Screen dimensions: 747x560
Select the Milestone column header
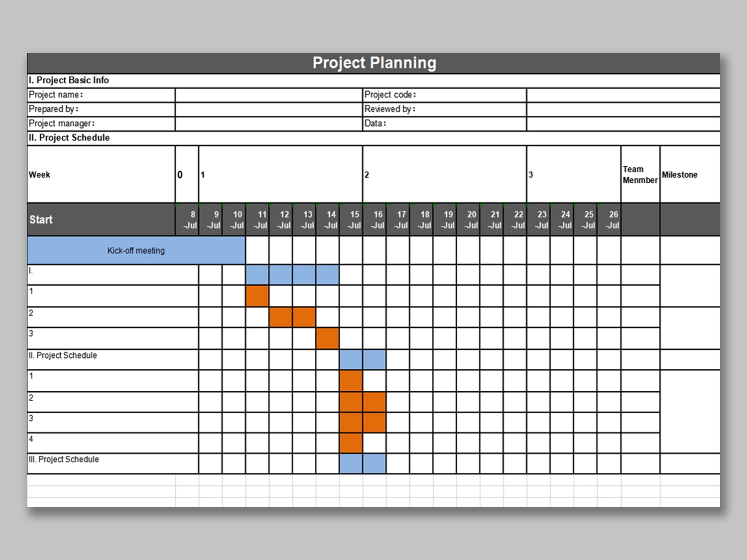pyautogui.click(x=689, y=175)
